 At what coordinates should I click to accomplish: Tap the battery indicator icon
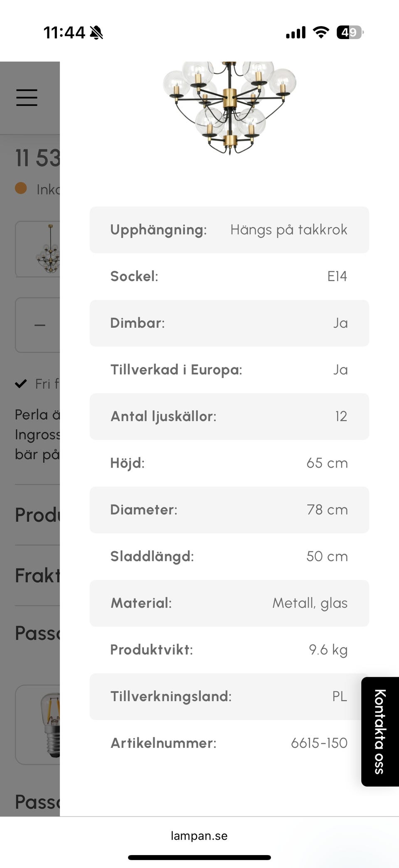(350, 32)
